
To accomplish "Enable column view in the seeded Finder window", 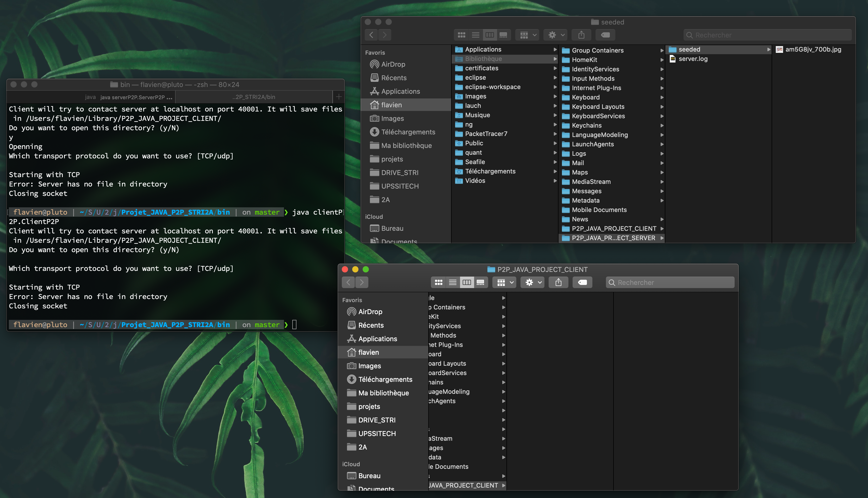I will pos(489,35).
